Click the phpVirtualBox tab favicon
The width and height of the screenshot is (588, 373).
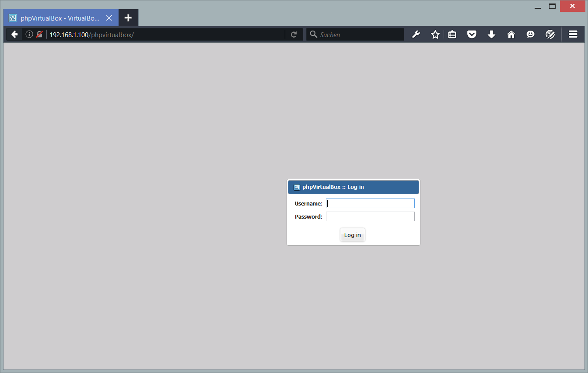(x=13, y=18)
